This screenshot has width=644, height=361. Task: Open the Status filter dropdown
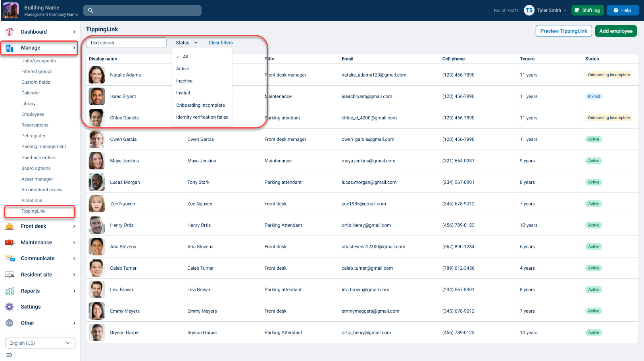click(186, 42)
